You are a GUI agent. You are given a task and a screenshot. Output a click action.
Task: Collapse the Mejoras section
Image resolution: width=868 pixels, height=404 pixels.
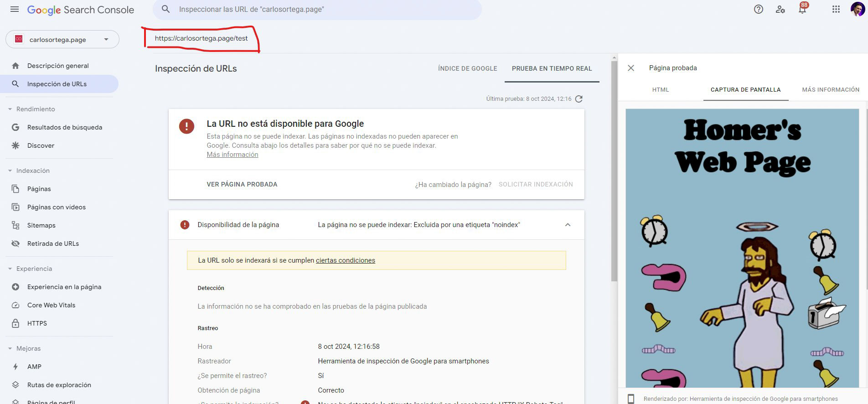pyautogui.click(x=10, y=348)
